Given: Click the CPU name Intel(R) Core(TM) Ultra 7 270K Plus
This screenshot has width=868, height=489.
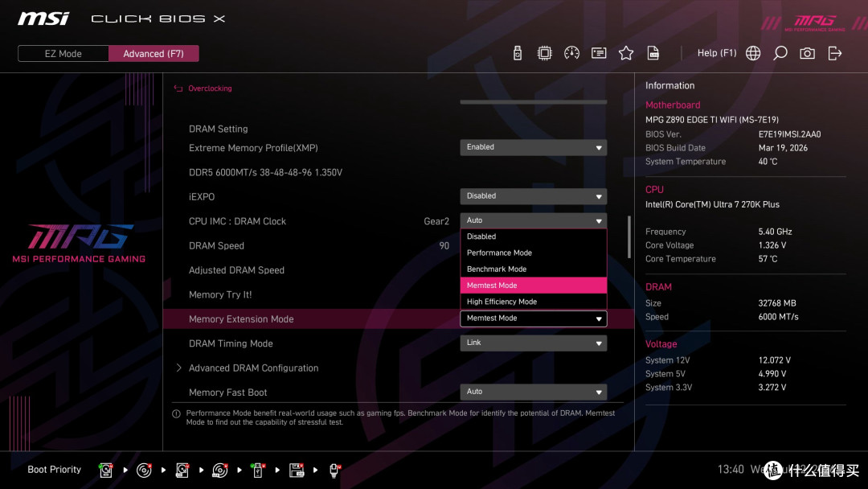Looking at the screenshot, I should point(712,204).
